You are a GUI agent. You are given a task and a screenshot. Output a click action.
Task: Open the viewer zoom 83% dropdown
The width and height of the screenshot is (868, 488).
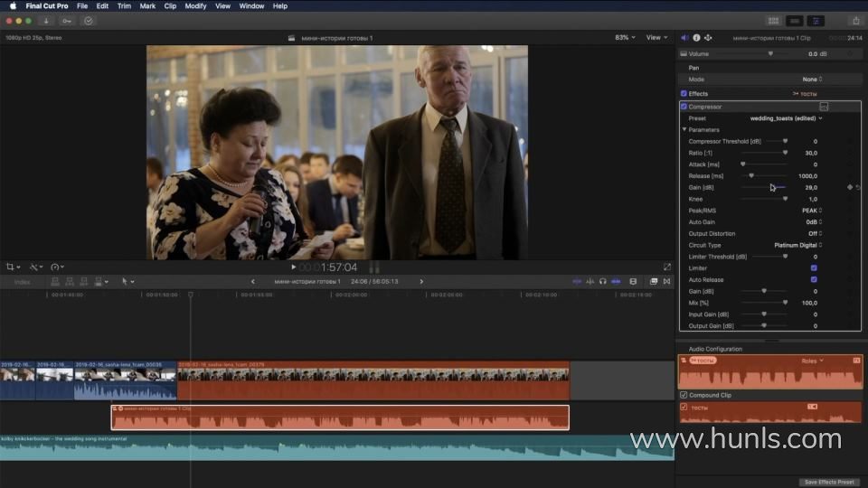(x=625, y=38)
